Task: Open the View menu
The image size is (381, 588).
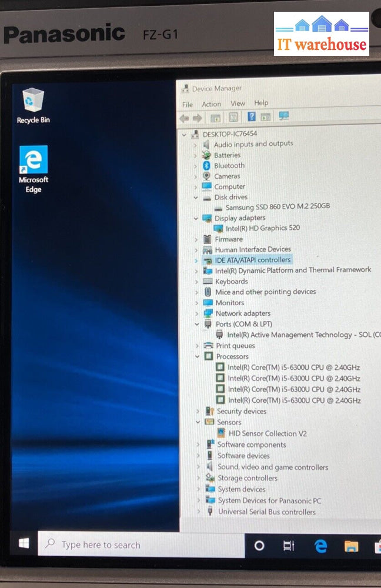Action: pos(238,103)
